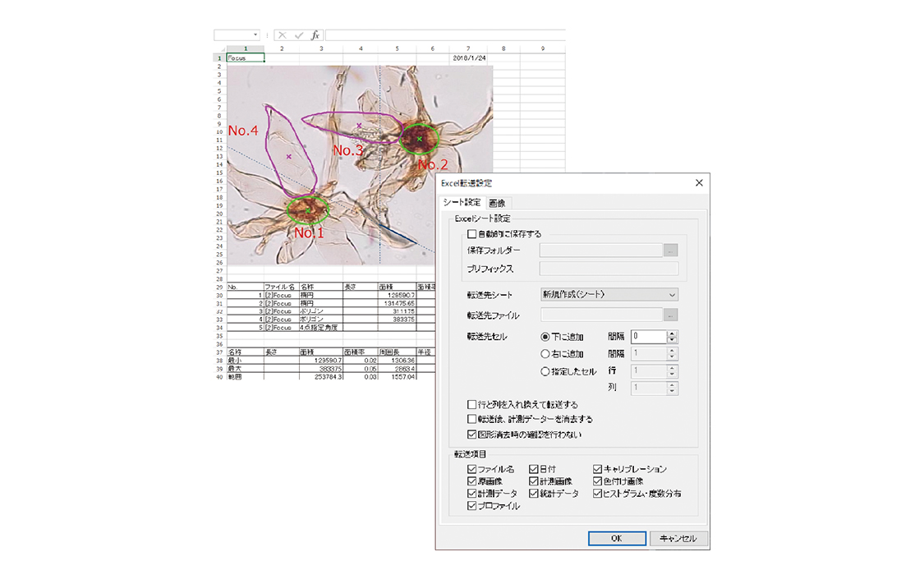This screenshot has width=924, height=575.
Task: Click the 行 spinner arrows
Action: [x=672, y=371]
